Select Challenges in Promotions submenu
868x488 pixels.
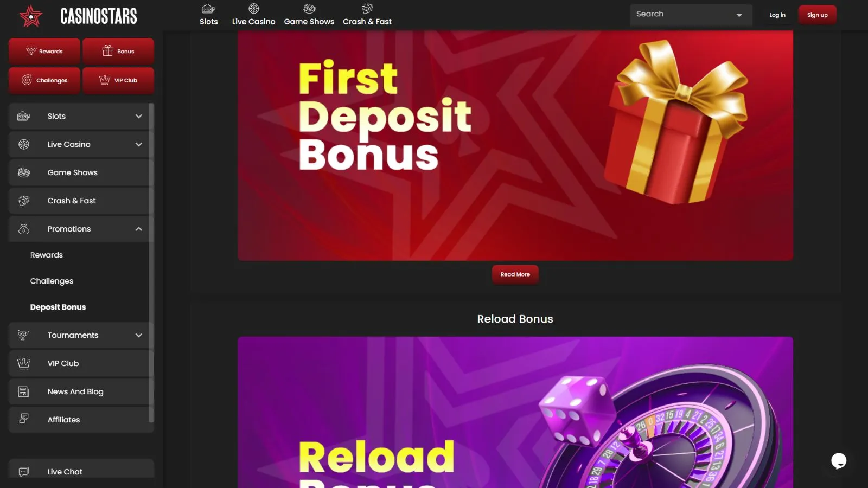point(52,281)
